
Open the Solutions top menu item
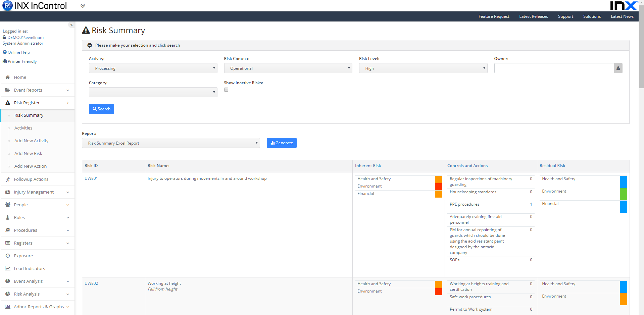pyautogui.click(x=592, y=16)
